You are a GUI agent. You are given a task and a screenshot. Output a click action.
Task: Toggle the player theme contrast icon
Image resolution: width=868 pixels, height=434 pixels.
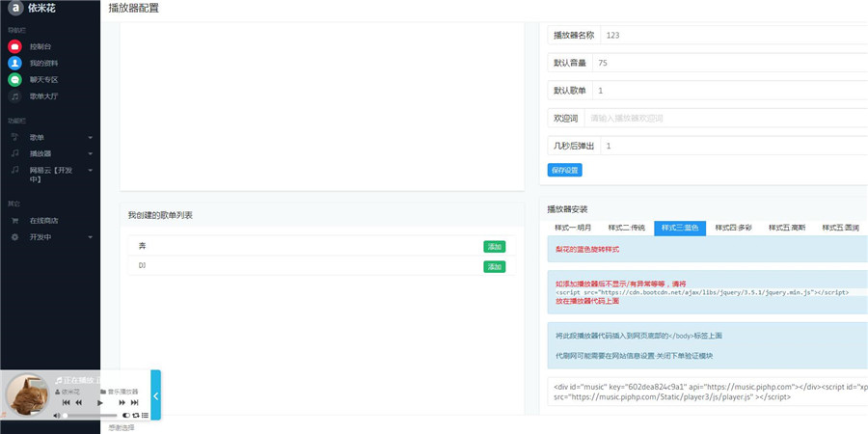[x=125, y=415]
